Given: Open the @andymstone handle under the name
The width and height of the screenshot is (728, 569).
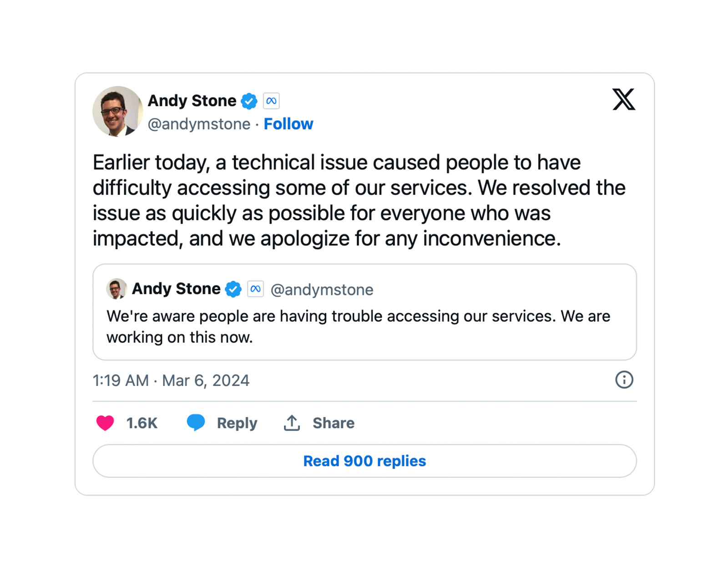Looking at the screenshot, I should coord(199,124).
